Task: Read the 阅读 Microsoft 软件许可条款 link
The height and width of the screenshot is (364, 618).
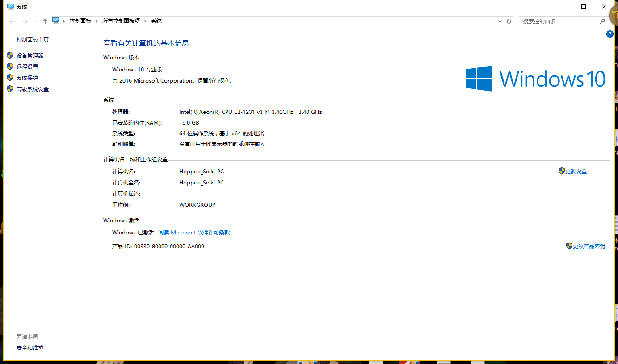Action: click(x=194, y=232)
